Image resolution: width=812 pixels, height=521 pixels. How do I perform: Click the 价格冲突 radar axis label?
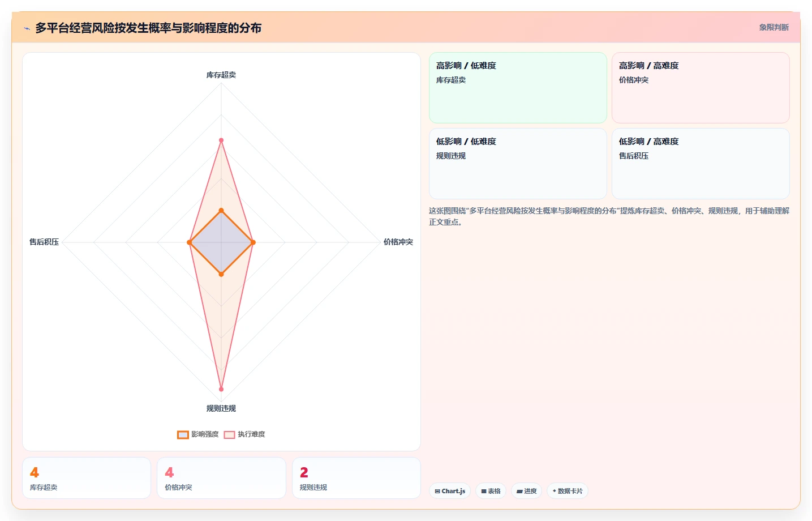pos(398,242)
